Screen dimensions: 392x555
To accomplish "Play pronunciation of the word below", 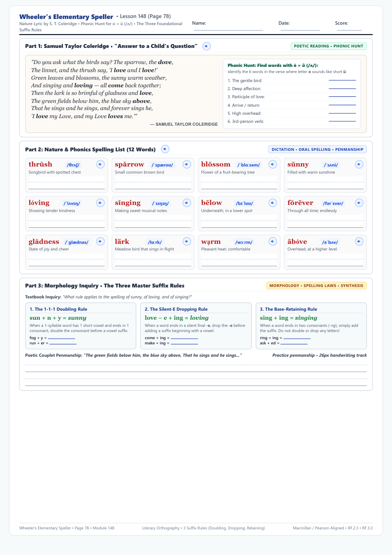I will pyautogui.click(x=273, y=203).
